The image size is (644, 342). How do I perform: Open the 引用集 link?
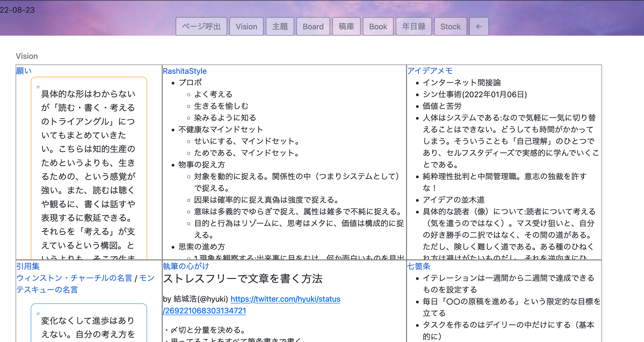pyautogui.click(x=28, y=266)
